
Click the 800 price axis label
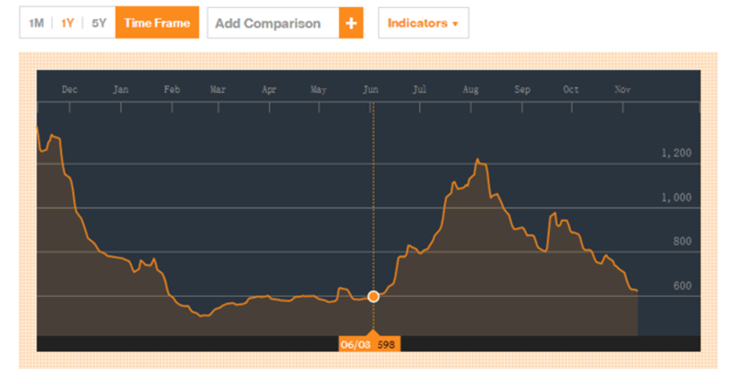[683, 241]
